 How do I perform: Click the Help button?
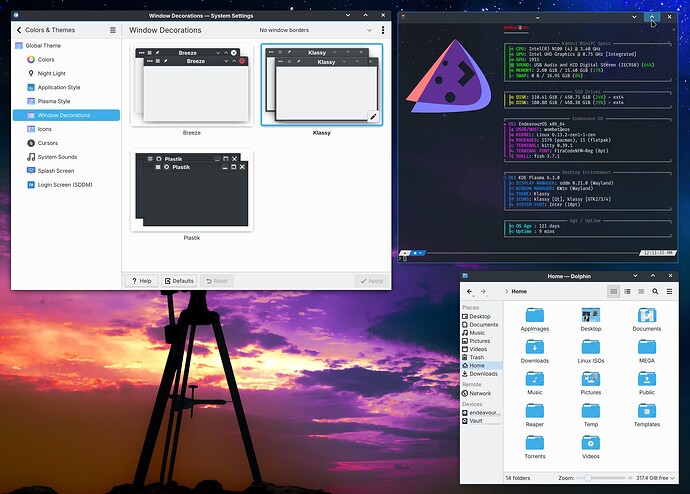[x=141, y=281]
